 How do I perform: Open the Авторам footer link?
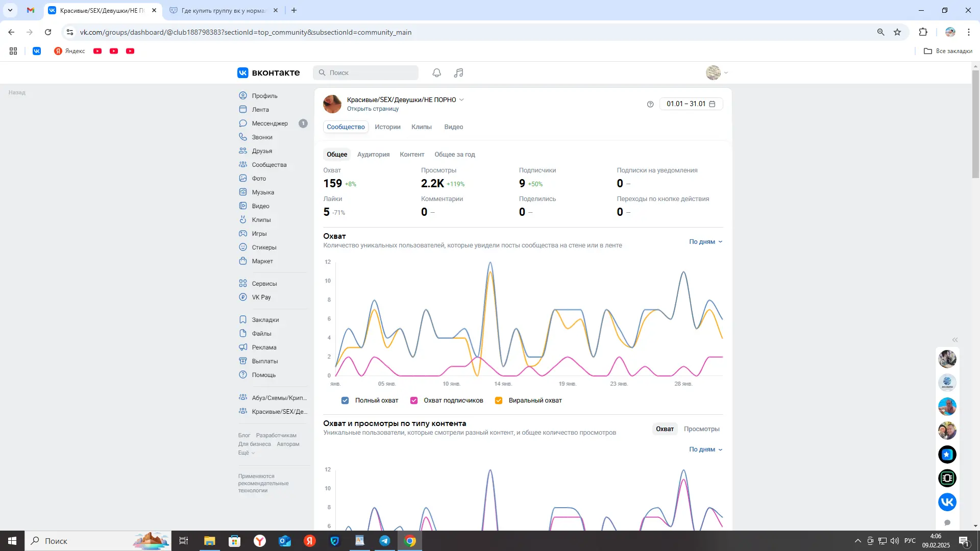pos(288,444)
